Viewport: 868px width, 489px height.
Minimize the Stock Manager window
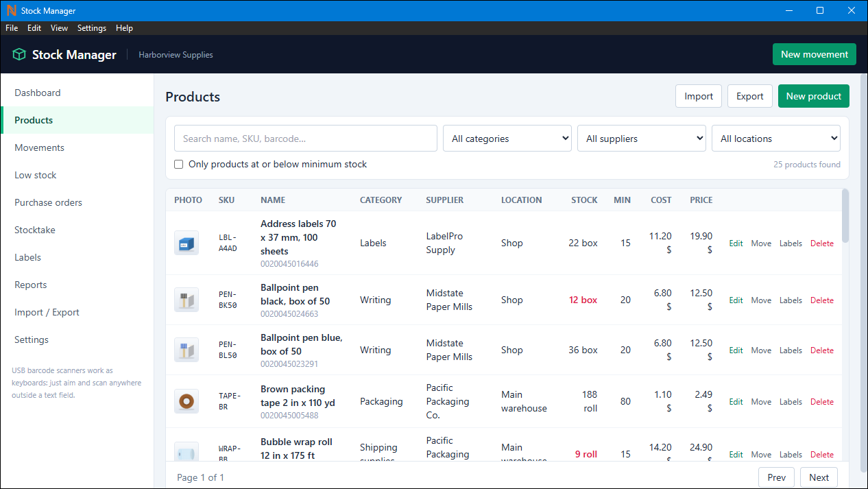click(788, 10)
